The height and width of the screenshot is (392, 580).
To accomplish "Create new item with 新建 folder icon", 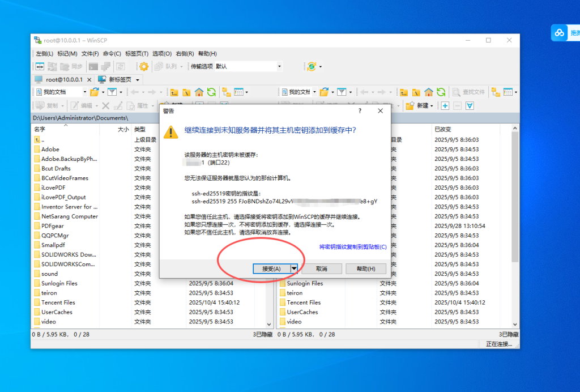I will pyautogui.click(x=410, y=106).
